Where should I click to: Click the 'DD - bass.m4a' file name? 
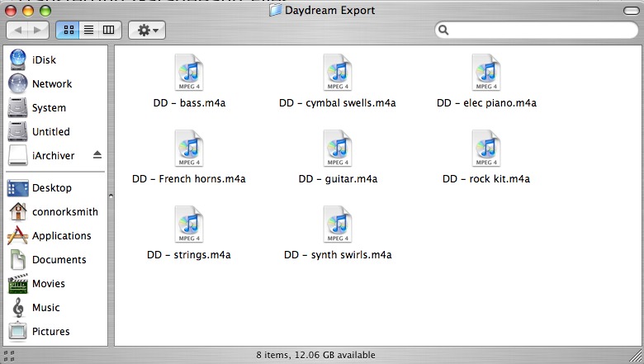coord(189,103)
